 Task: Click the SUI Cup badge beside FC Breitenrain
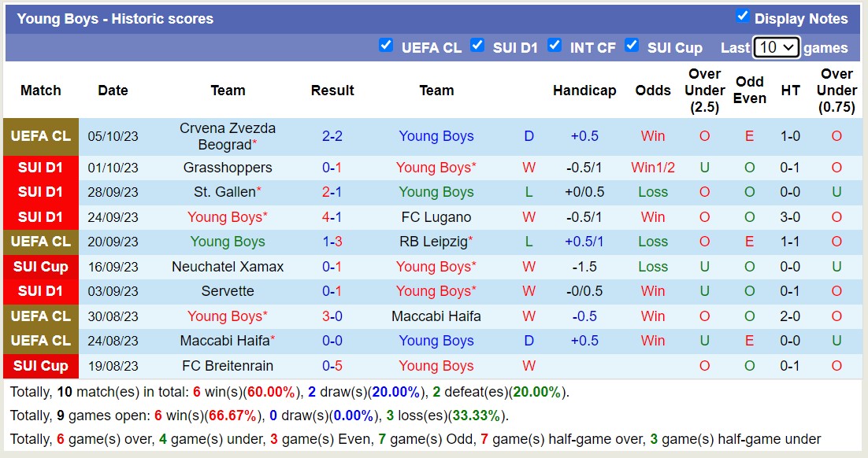(40, 365)
